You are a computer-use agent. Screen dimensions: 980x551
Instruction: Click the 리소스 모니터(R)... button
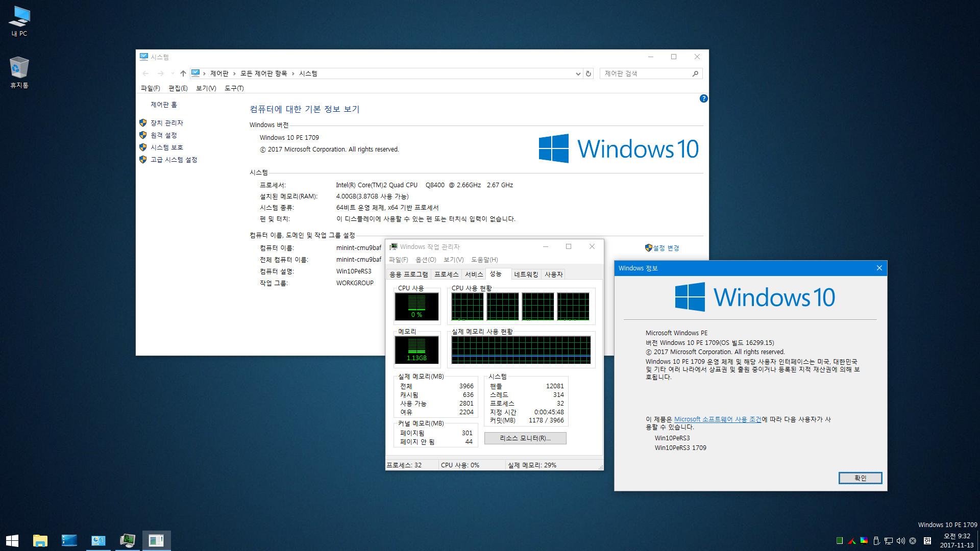click(525, 438)
